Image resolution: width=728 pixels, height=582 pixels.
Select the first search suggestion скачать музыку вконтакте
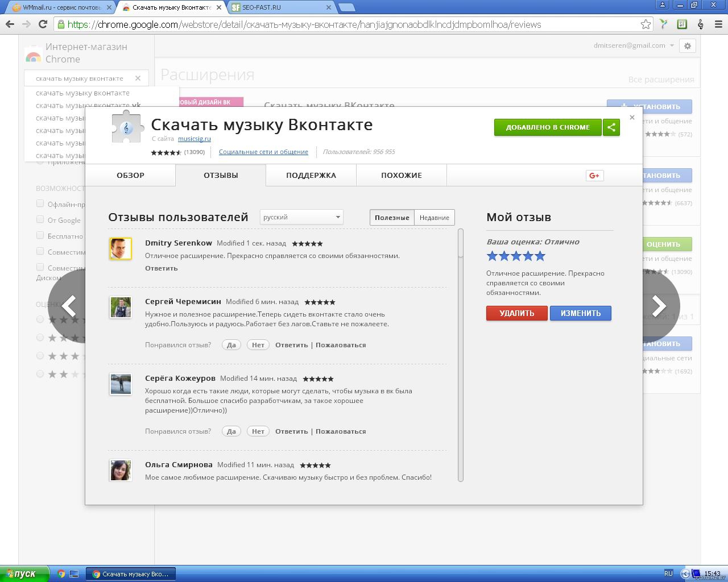coord(83,93)
